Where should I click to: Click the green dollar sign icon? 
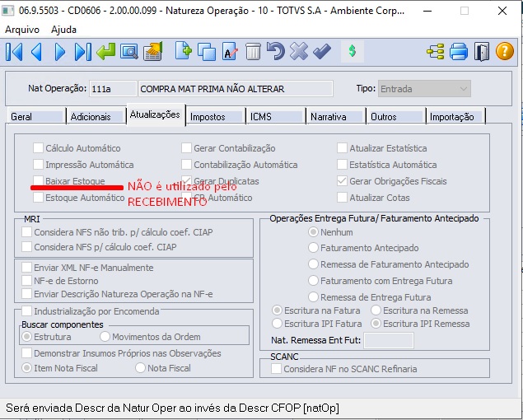tap(352, 51)
